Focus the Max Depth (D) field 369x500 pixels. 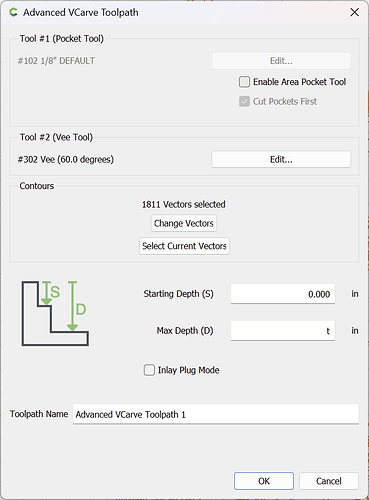(283, 331)
